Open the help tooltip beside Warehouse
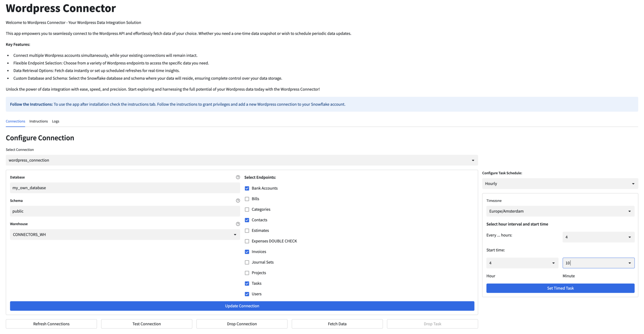The width and height of the screenshot is (644, 334). (238, 224)
